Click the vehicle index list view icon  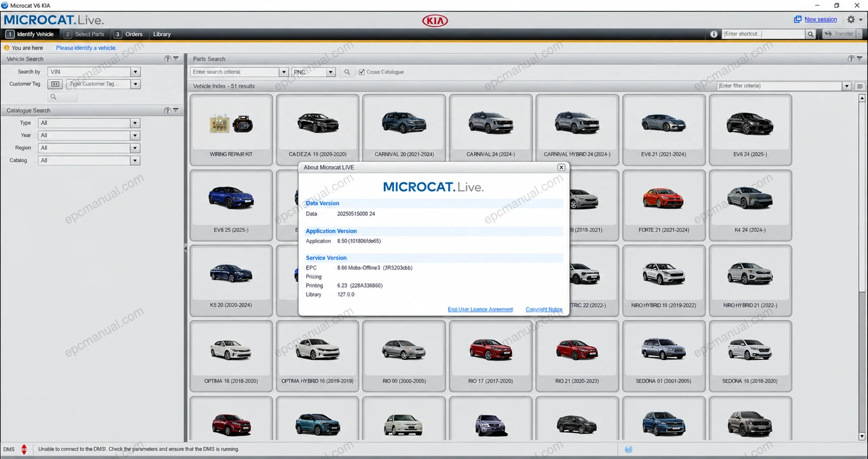pyautogui.click(x=860, y=86)
